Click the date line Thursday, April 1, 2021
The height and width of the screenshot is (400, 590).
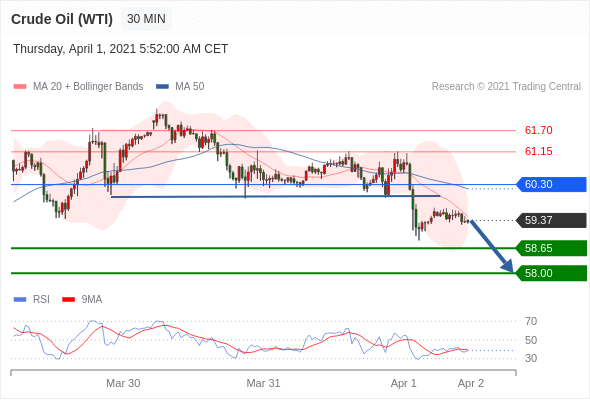(x=120, y=49)
